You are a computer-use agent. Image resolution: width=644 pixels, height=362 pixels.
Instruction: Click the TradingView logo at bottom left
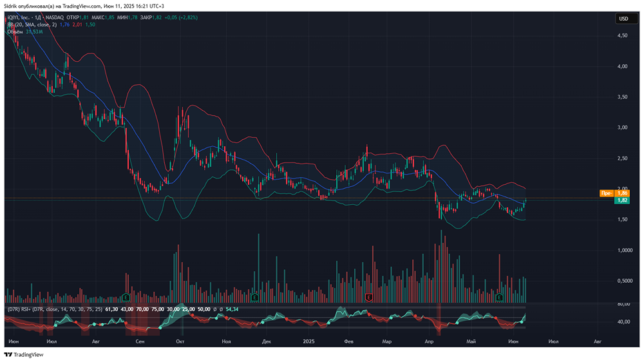pos(24,355)
